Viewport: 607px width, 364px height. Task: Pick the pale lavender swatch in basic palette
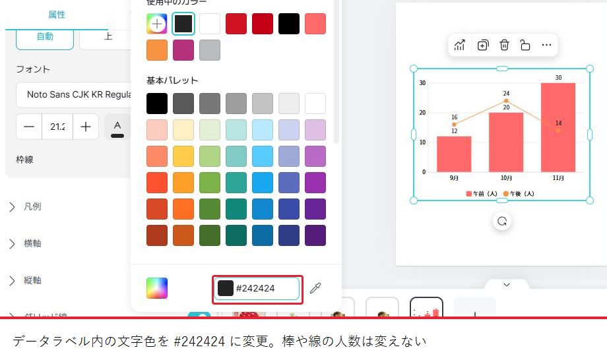pyautogui.click(x=289, y=130)
